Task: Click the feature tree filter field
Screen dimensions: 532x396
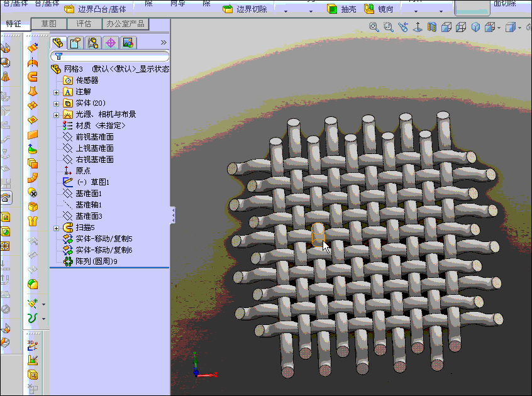Action: click(109, 57)
